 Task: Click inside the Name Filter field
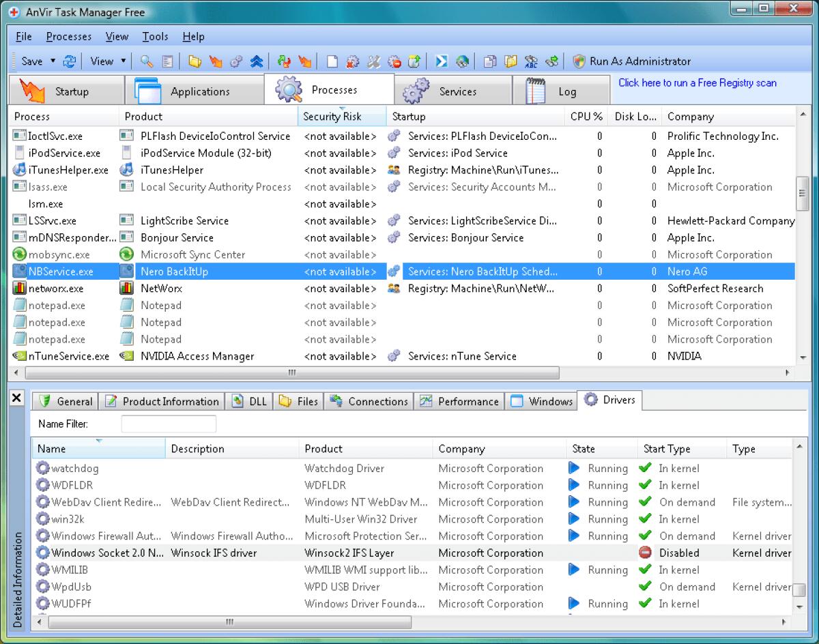click(x=167, y=424)
